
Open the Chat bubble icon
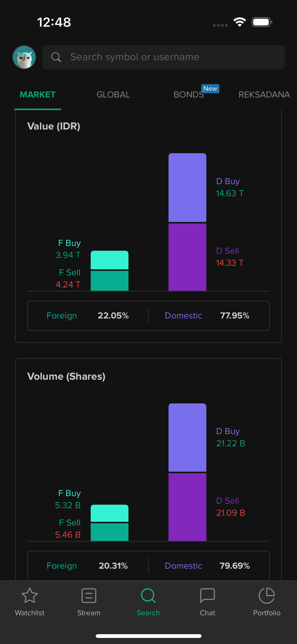207,596
